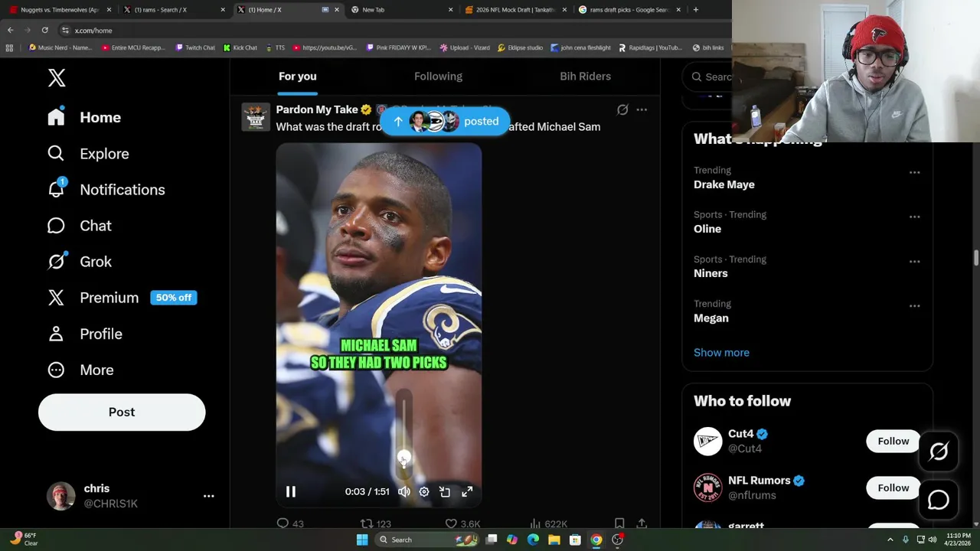Open the Kick Chat bookmark
Screen dimensions: 980x551
[240, 47]
